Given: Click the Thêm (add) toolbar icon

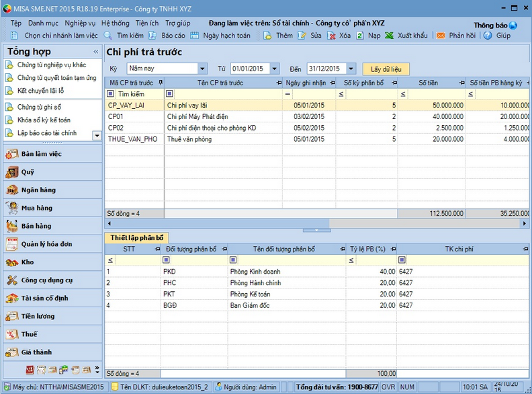Looking at the screenshot, I should coord(267,36).
